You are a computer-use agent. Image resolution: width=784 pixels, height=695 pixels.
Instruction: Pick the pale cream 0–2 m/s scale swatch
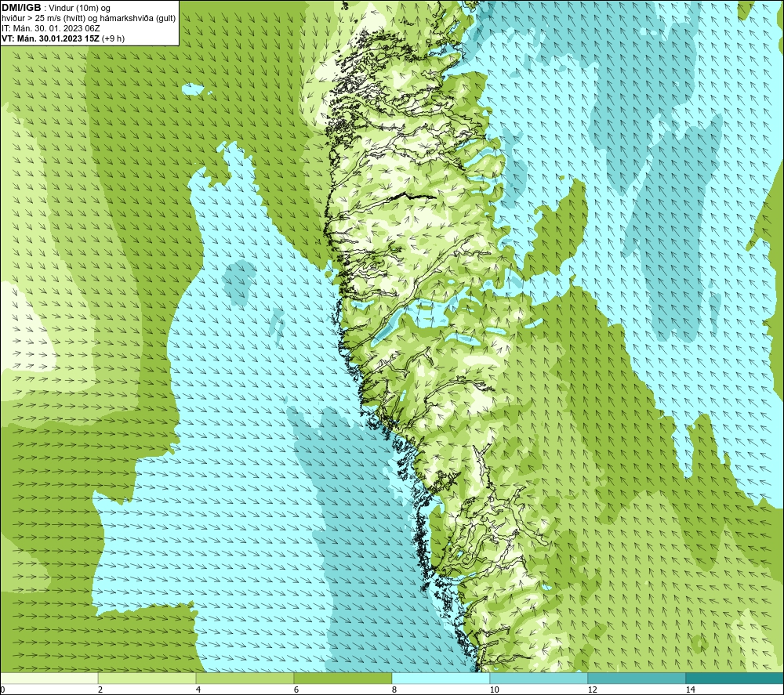click(49, 678)
